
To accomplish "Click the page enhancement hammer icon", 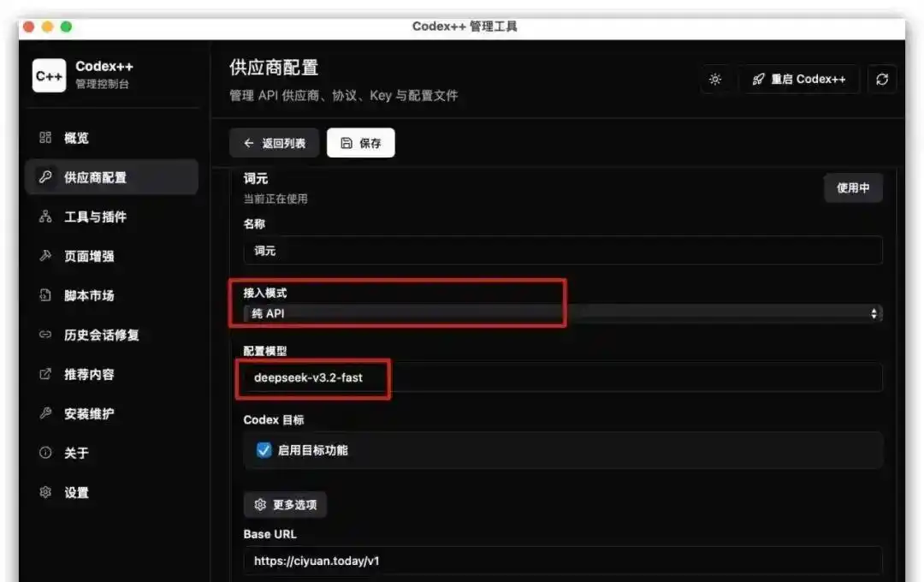I will (x=45, y=256).
